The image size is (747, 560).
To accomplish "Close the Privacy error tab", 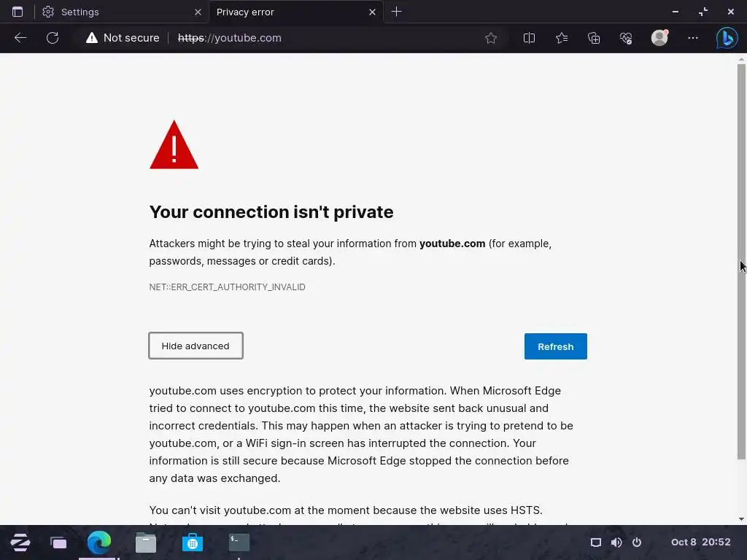I will click(x=373, y=12).
